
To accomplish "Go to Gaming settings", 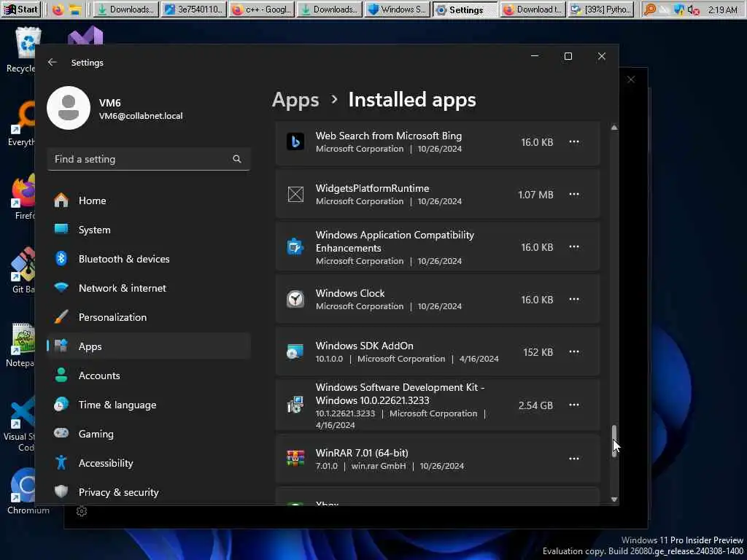I will pos(149,434).
